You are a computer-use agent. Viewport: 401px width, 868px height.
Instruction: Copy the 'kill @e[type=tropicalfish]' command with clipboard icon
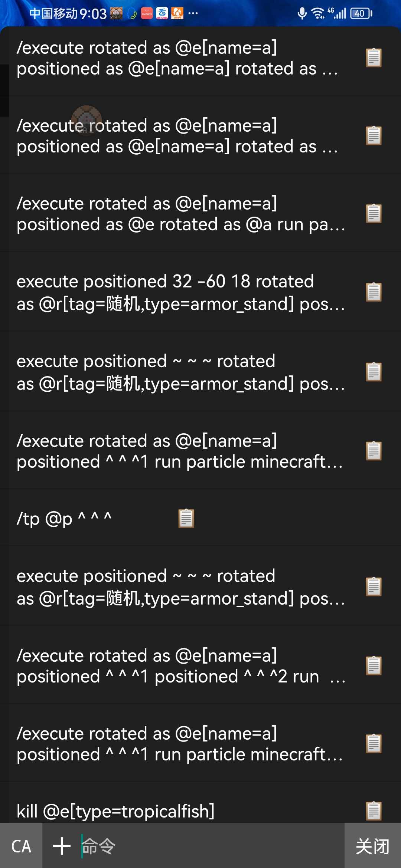tap(374, 811)
